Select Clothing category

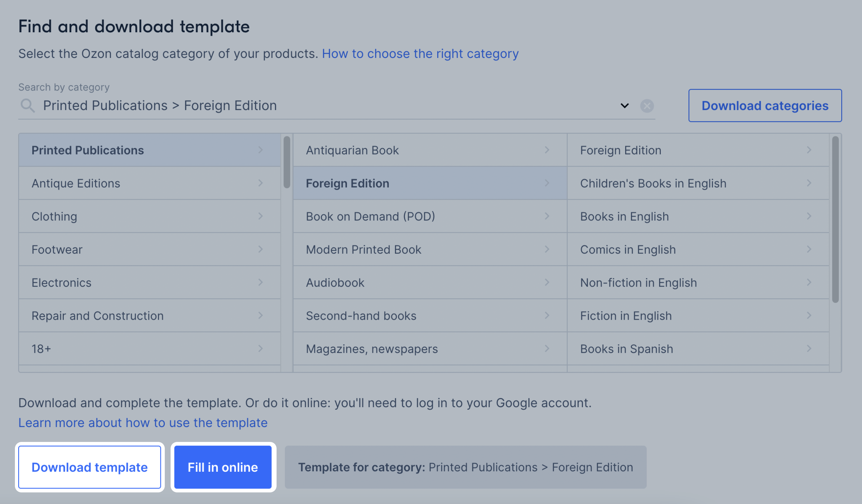(150, 217)
